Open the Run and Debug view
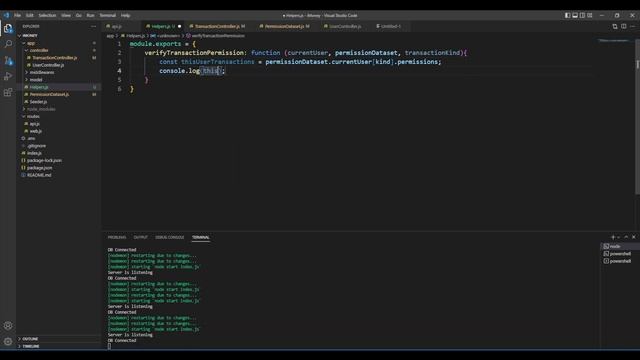 [x=8, y=76]
